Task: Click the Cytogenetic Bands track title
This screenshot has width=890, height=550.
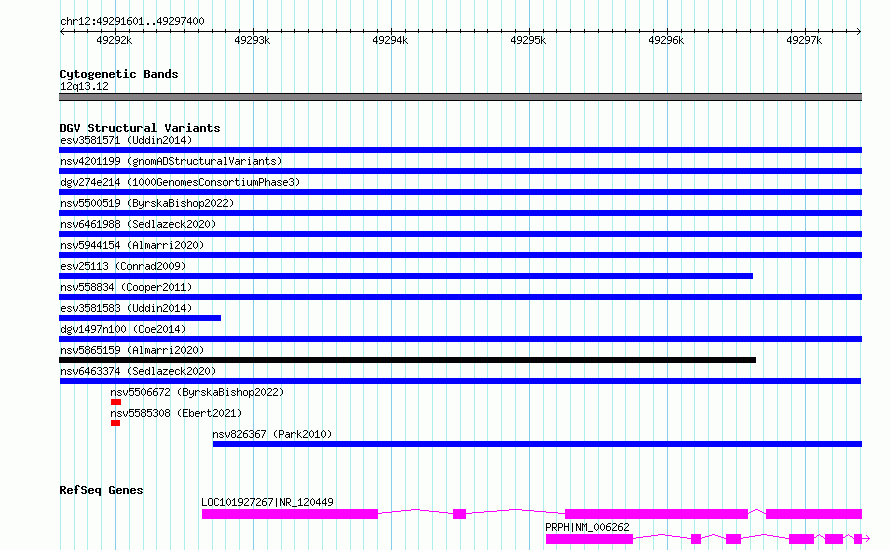Action: click(x=119, y=74)
